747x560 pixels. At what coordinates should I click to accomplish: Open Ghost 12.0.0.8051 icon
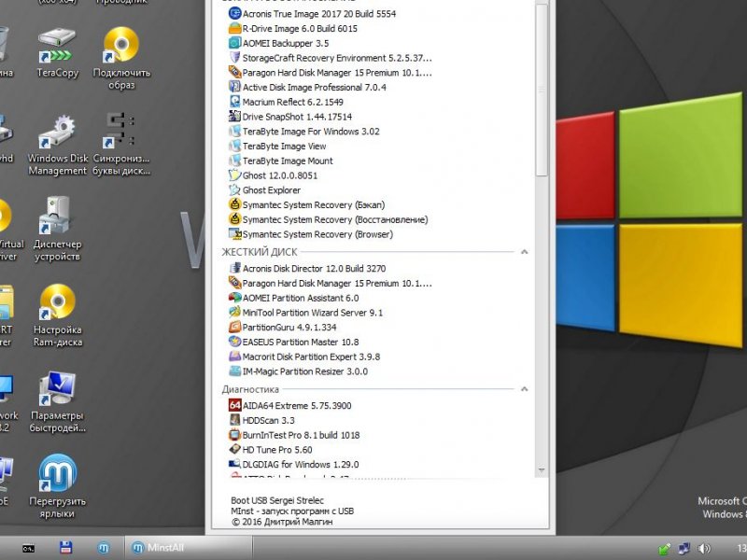[x=235, y=175]
